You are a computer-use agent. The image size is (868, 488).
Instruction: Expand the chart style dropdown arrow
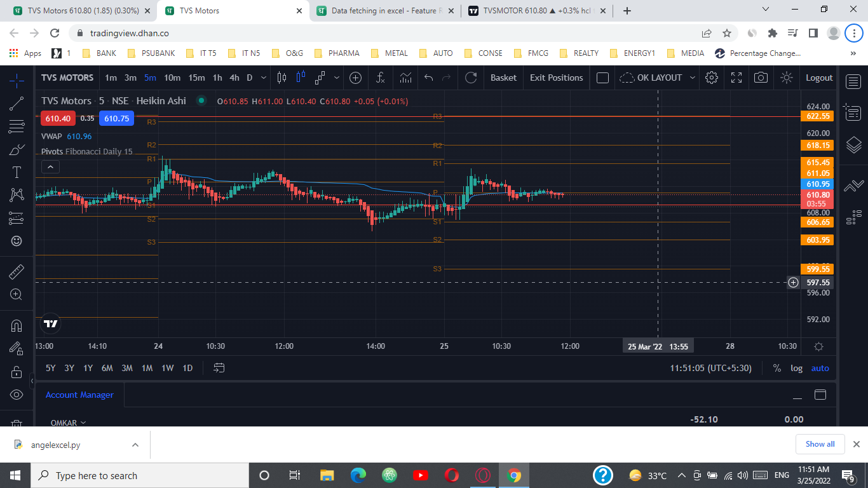click(x=336, y=78)
